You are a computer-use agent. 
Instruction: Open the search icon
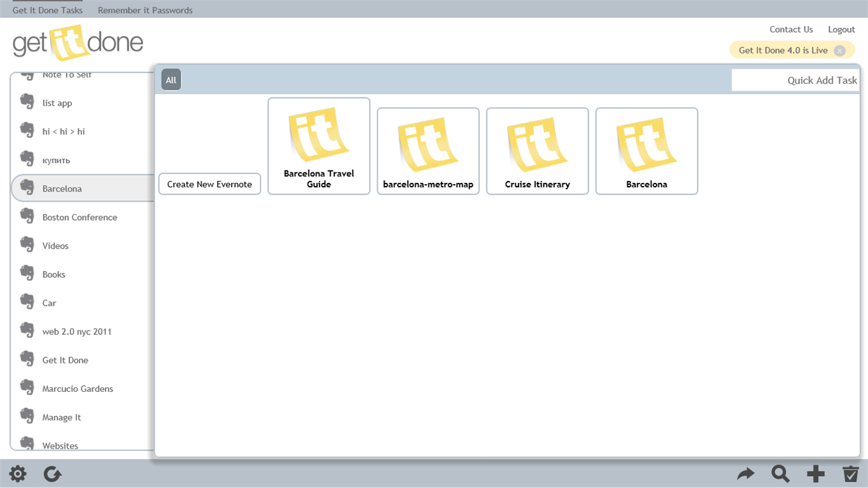[781, 473]
